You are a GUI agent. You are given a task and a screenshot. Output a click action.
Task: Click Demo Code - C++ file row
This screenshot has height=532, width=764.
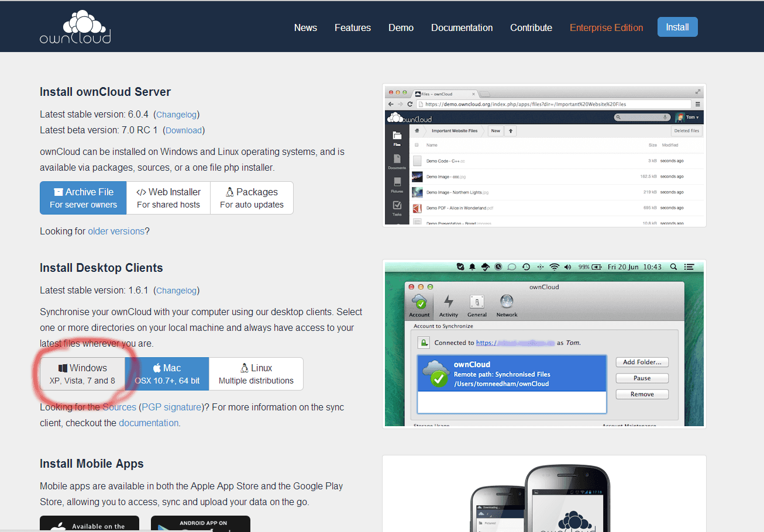coord(557,161)
